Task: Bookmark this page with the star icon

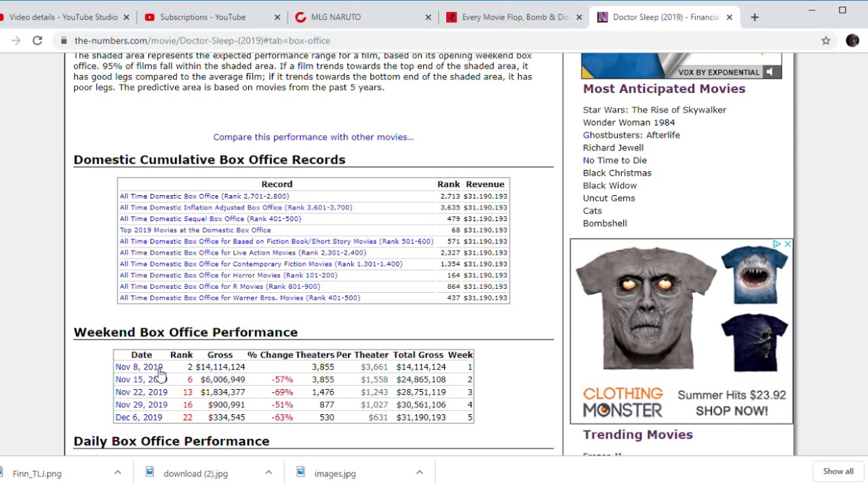Action: tap(826, 41)
